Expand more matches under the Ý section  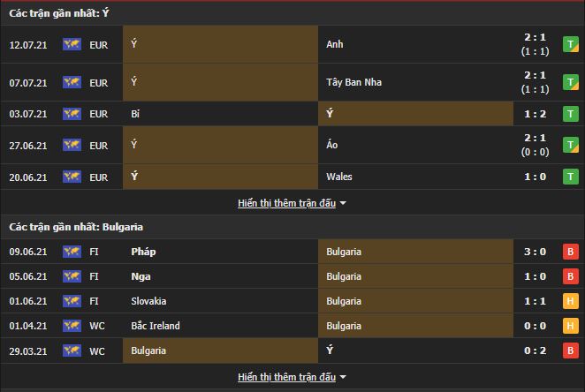coord(286,203)
